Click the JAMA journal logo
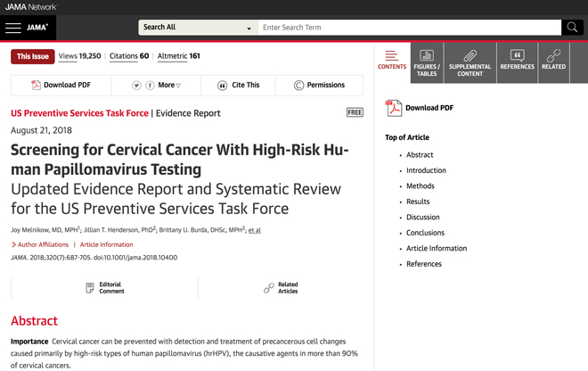Screen dimensions: 588x371 click(x=37, y=28)
